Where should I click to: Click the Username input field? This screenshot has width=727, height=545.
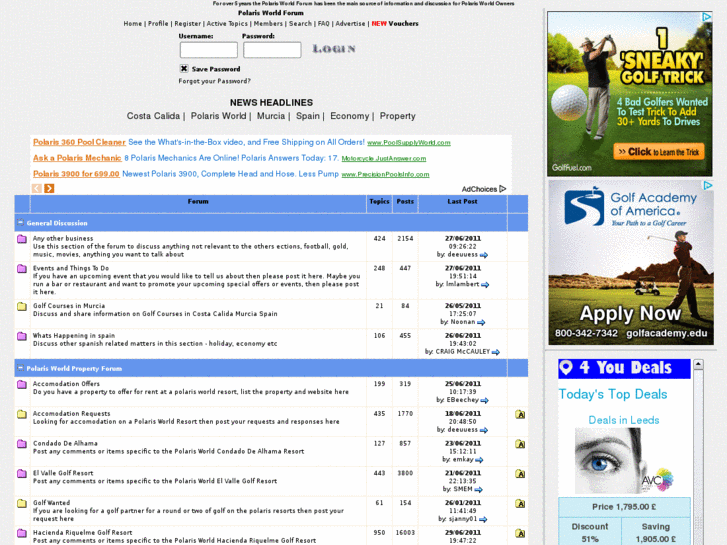coord(209,50)
